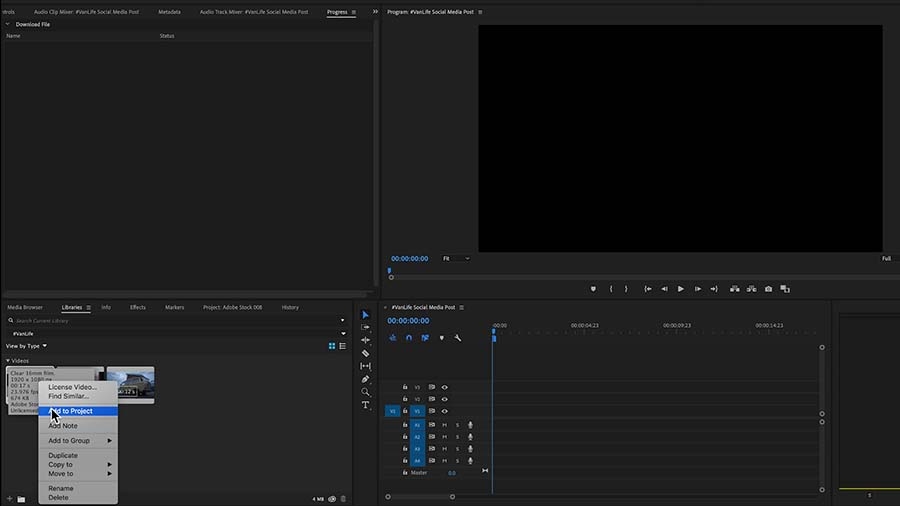
Task: Open the View by Type dropdown
Action: click(26, 346)
